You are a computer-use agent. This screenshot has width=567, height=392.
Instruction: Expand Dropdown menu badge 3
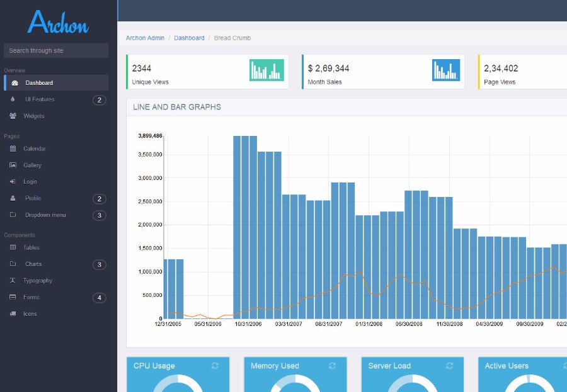(x=100, y=215)
